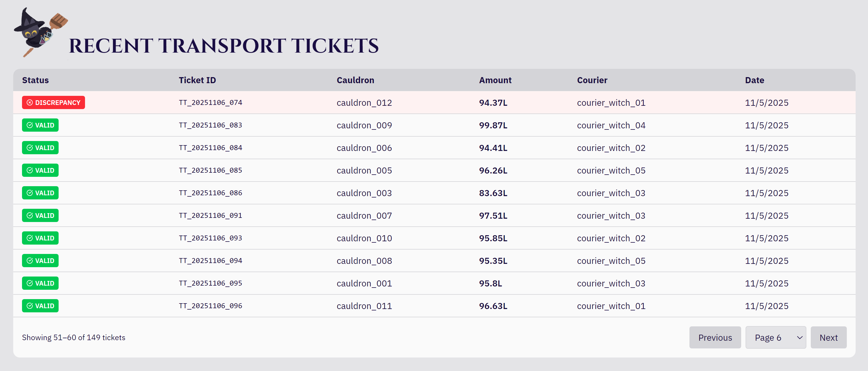Click the 95.8L amount cell
The image size is (868, 371).
click(x=490, y=283)
